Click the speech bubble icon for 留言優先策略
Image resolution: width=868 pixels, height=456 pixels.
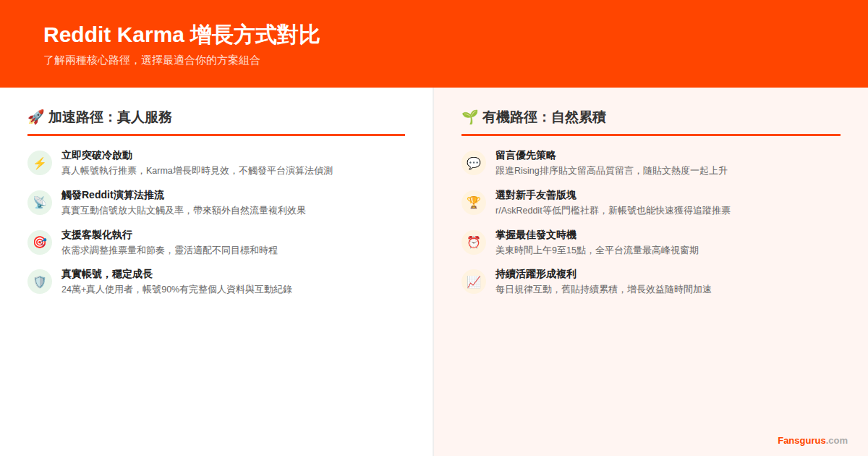[x=474, y=164]
